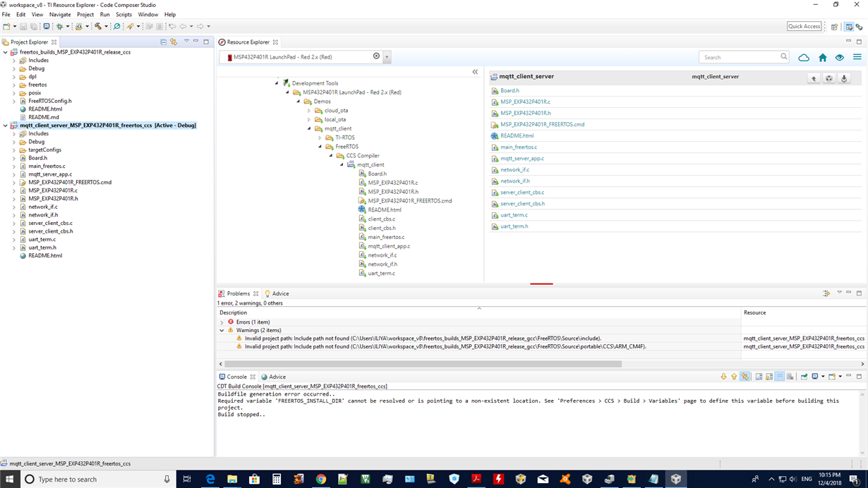The height and width of the screenshot is (488, 868).
Task: Collapse All in Project Explorer
Action: click(x=163, y=42)
